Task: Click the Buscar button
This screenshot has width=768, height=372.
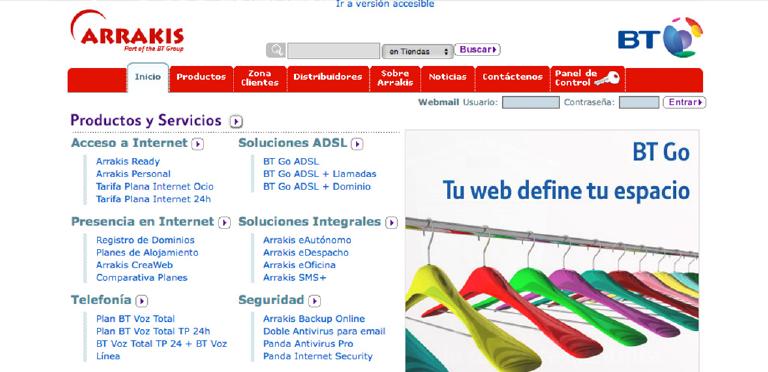Action: pyautogui.click(x=478, y=49)
